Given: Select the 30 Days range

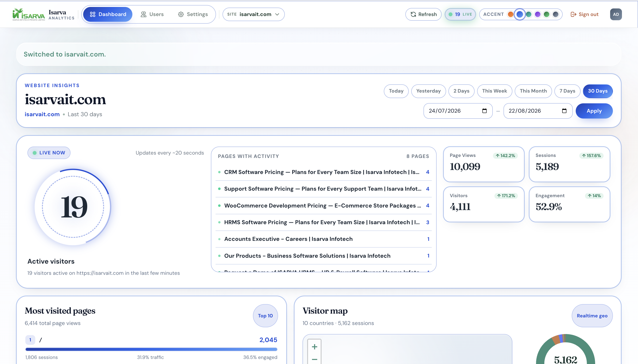Looking at the screenshot, I should [598, 91].
